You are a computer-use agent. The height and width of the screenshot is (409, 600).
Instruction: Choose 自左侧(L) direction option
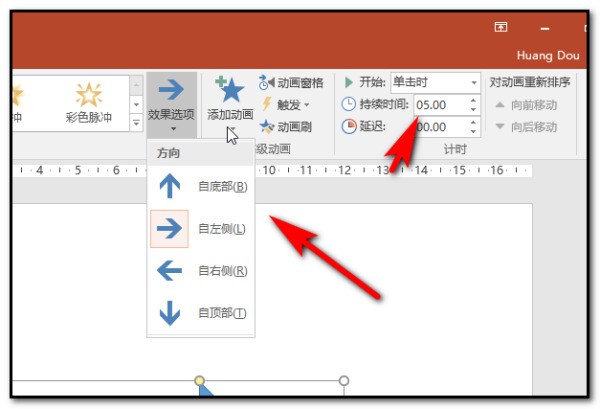click(x=201, y=229)
